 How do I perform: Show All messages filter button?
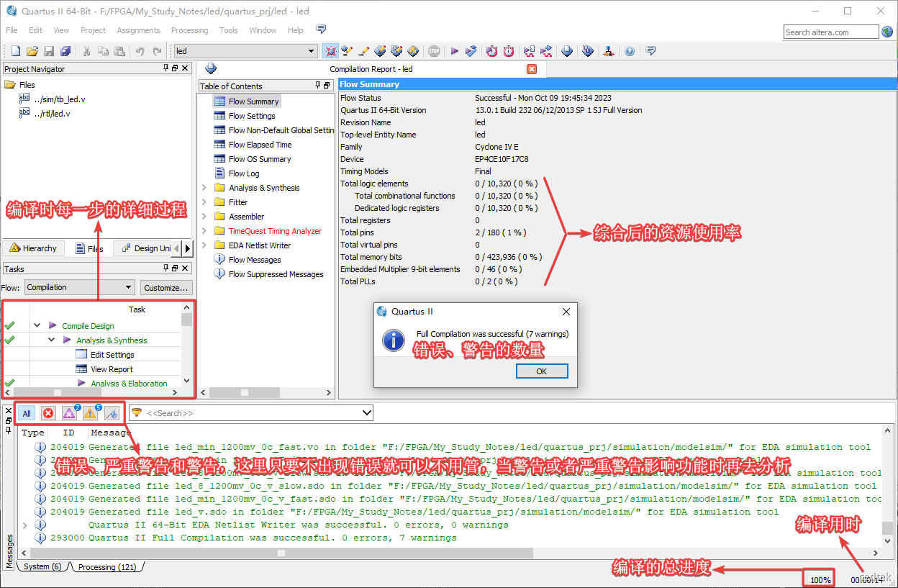[27, 413]
